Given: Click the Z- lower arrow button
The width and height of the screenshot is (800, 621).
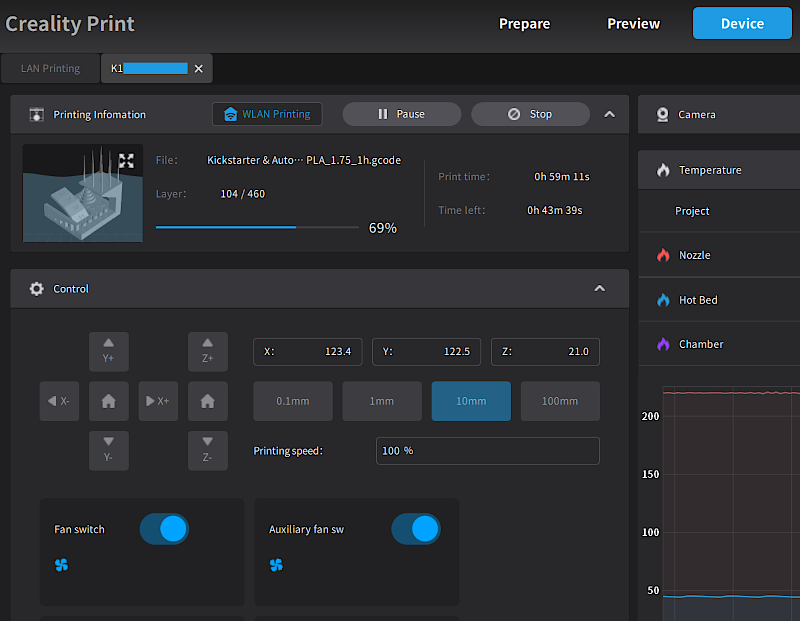Looking at the screenshot, I should (208, 451).
